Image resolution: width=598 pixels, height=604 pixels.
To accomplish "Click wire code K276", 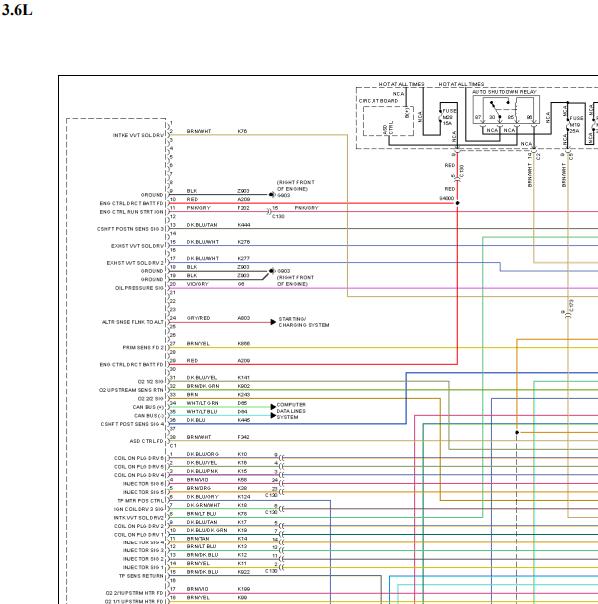I will (244, 242).
